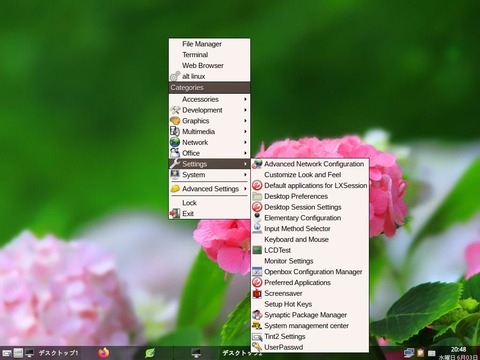Click the Tint2 Settings icon

pyautogui.click(x=257, y=337)
